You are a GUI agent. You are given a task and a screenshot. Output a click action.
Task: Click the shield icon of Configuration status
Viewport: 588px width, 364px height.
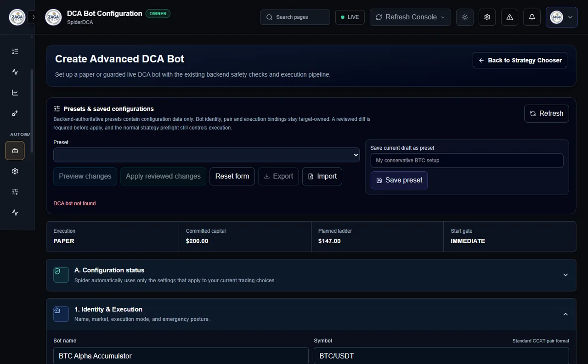coord(61,274)
